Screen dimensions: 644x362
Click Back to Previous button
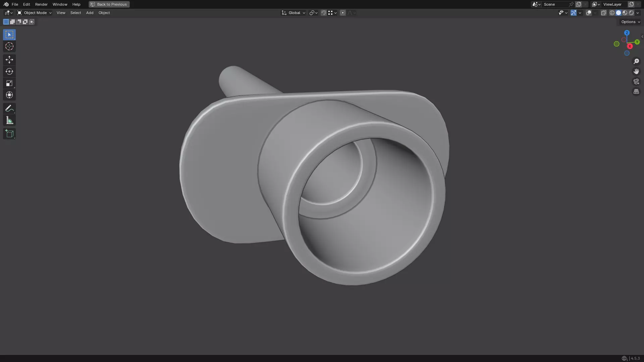tap(109, 4)
